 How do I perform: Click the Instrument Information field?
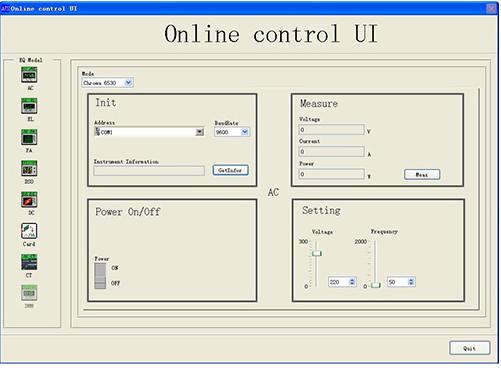pyautogui.click(x=149, y=171)
